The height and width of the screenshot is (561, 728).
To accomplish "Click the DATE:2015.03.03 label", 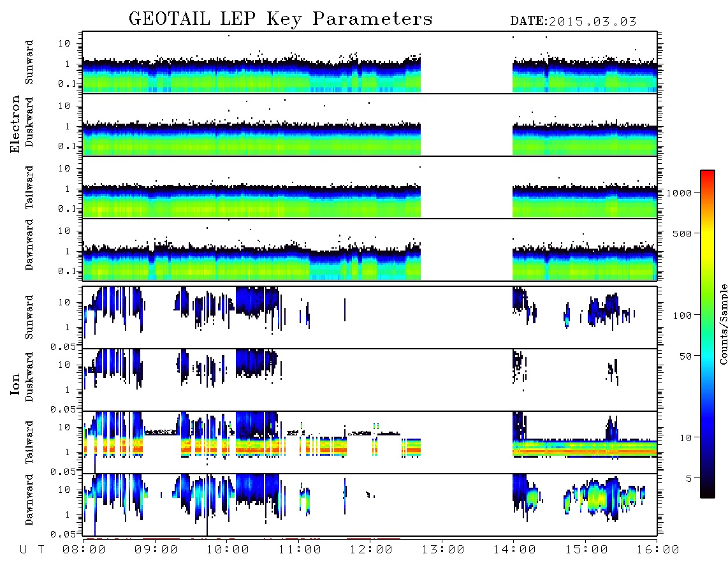I will [573, 22].
